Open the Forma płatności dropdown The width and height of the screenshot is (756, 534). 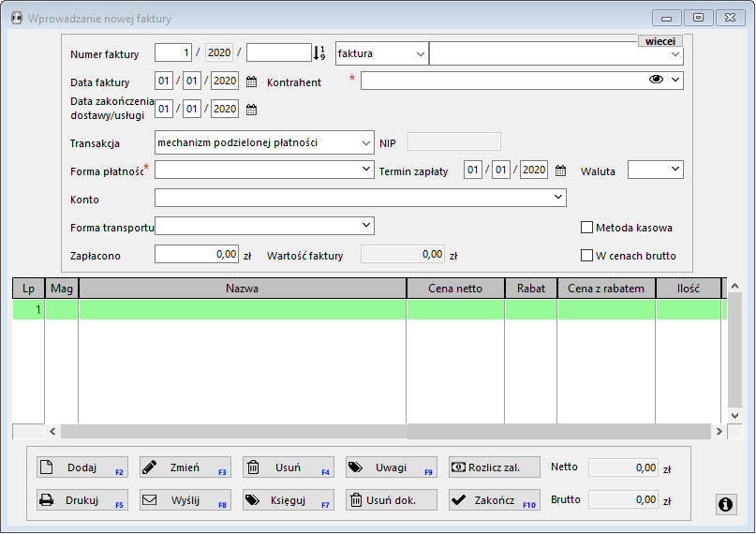[365, 170]
